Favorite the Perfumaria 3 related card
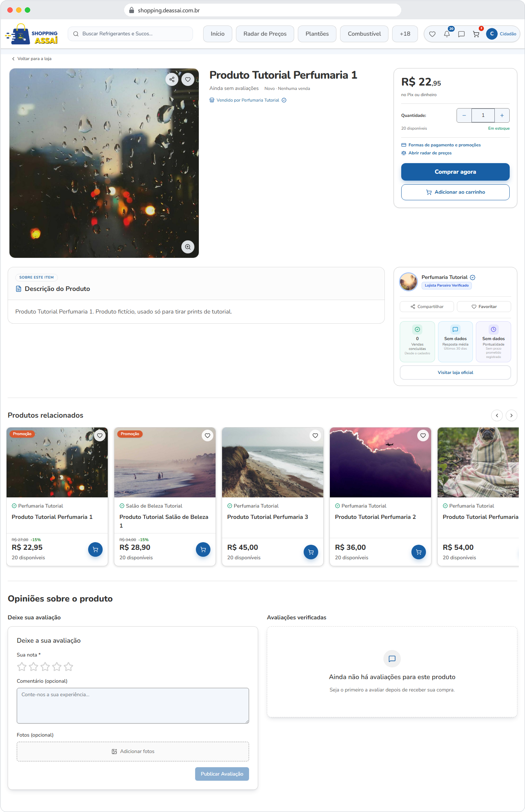Viewport: 525px width, 812px height. pos(315,435)
